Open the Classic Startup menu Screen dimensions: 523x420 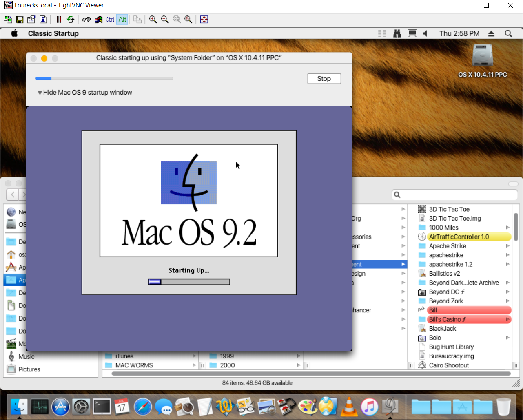53,33
